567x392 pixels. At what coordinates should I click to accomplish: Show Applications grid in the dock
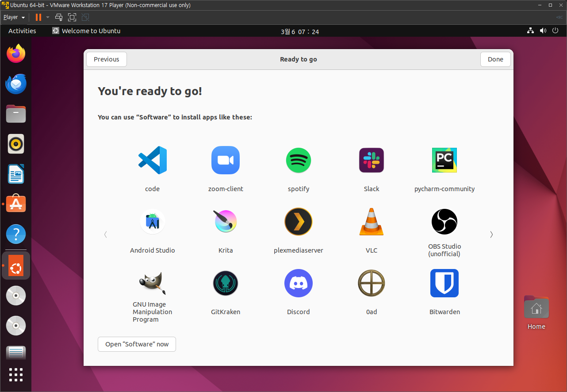click(16, 375)
